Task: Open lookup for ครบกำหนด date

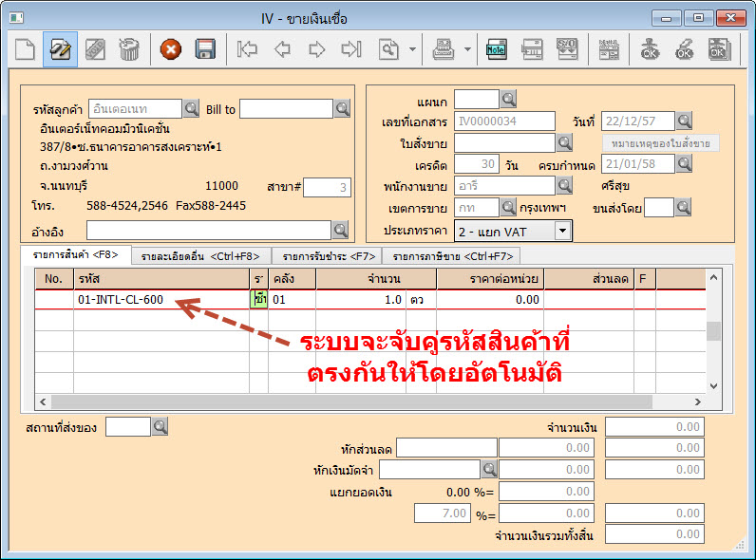Action: pyautogui.click(x=684, y=164)
